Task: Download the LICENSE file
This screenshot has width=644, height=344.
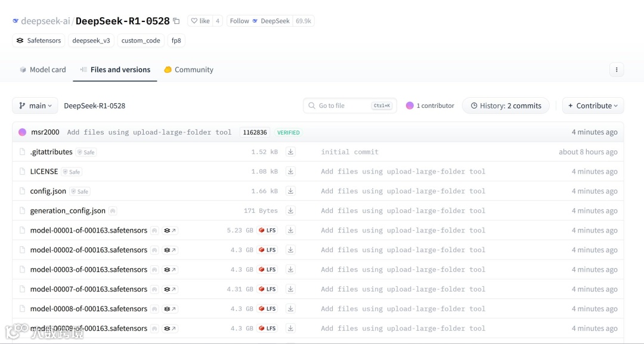Action: [290, 172]
